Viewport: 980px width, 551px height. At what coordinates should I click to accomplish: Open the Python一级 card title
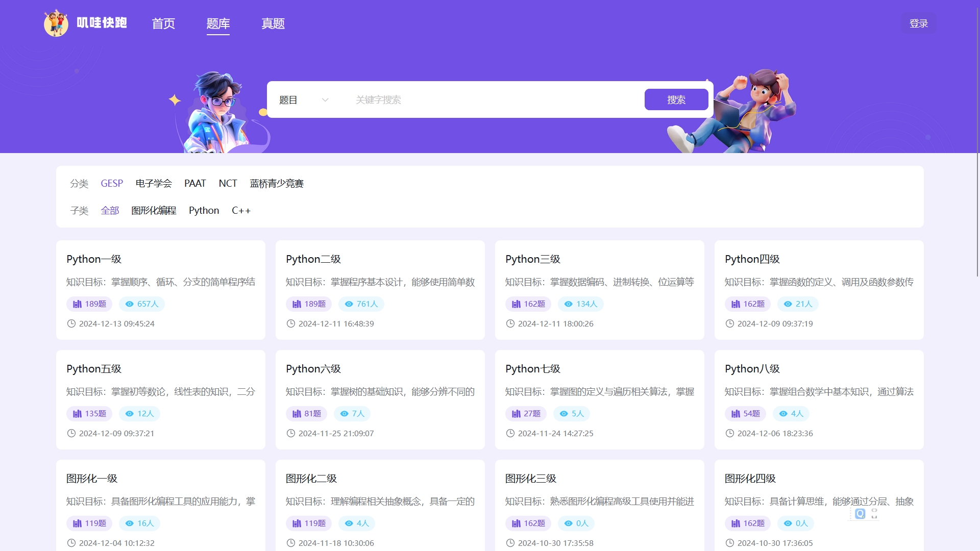94,259
